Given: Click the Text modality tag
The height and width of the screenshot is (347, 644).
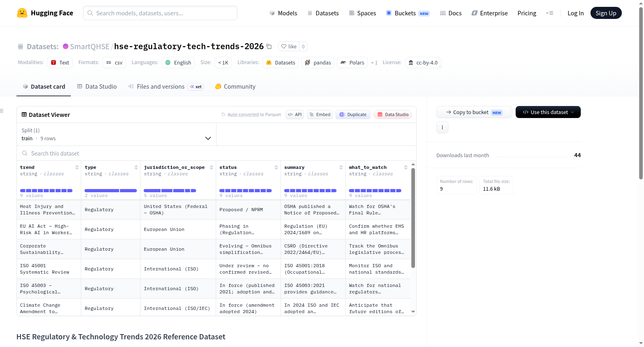Looking at the screenshot, I should click(60, 62).
